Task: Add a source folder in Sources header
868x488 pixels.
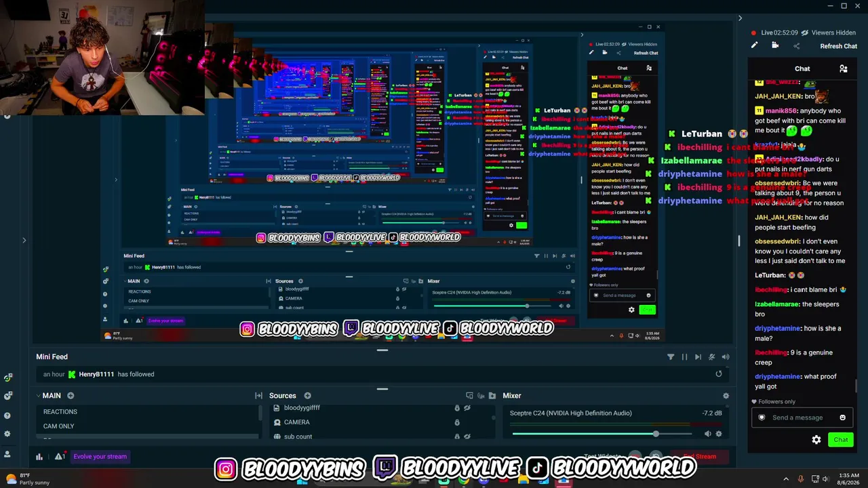Action: (492, 396)
